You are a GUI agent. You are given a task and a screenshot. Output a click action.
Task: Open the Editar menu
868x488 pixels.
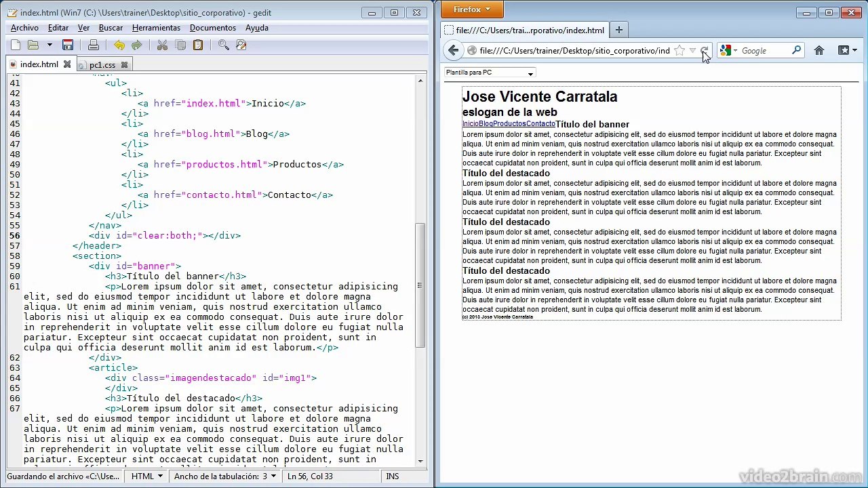click(x=58, y=28)
